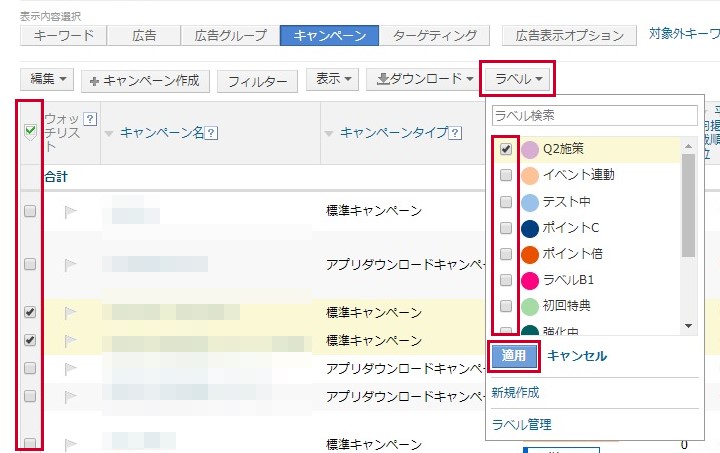720x453 pixels.
Task: Toggle the select-all checkbox in table header
Action: [30, 129]
